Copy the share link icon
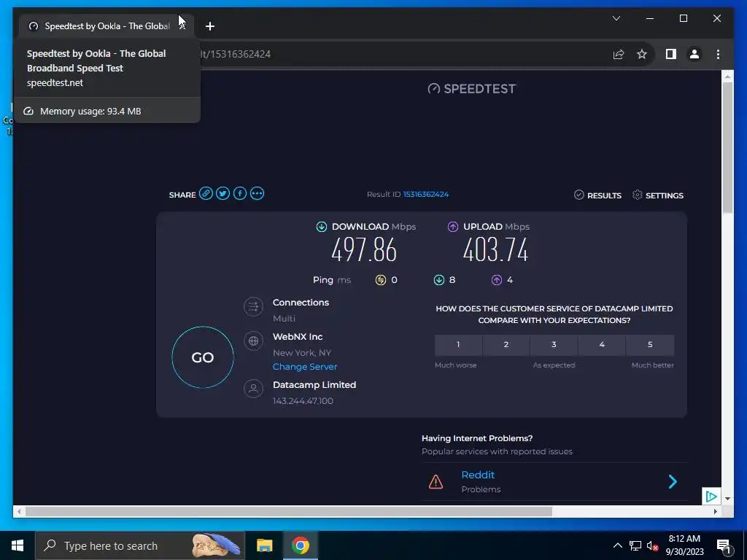The image size is (747, 560). (x=206, y=194)
